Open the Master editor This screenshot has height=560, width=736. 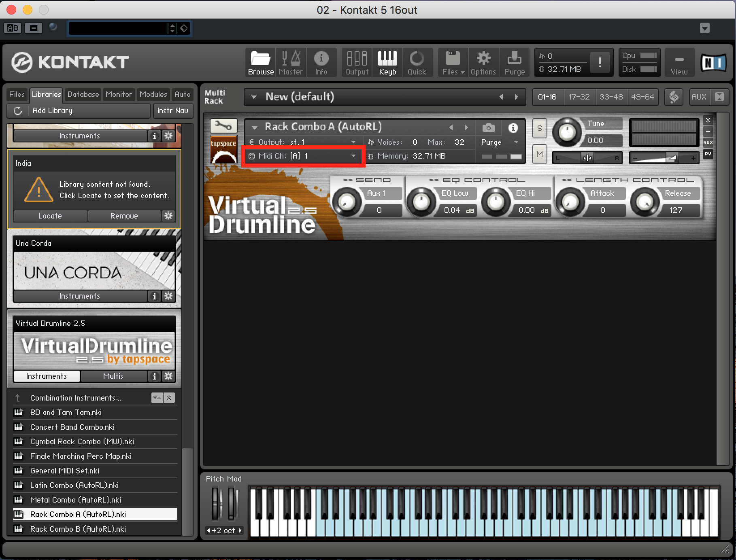[291, 62]
